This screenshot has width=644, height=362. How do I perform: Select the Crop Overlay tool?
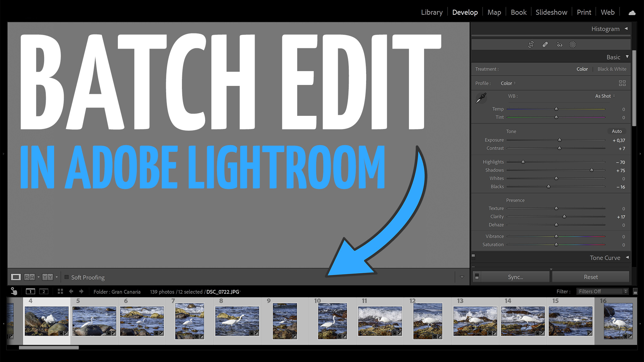pyautogui.click(x=531, y=44)
